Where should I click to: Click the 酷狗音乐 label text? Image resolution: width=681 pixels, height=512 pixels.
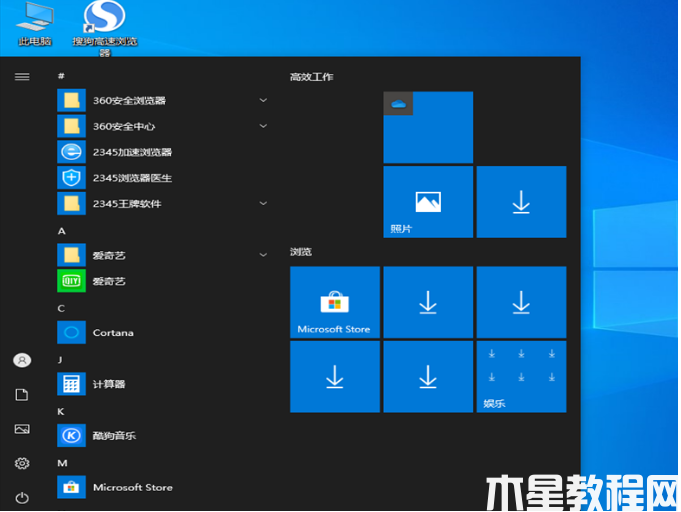[x=114, y=436]
